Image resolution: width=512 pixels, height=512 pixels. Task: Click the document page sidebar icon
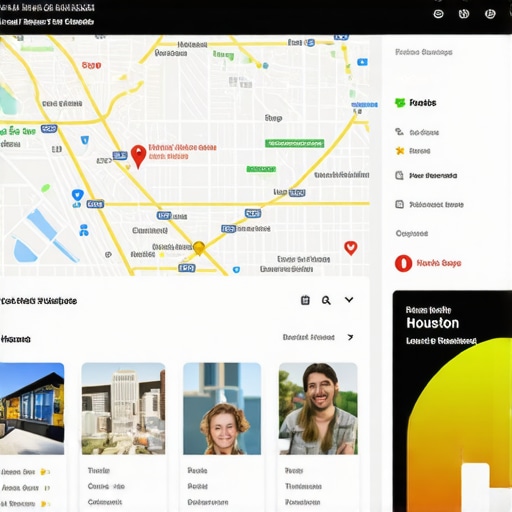click(x=399, y=175)
